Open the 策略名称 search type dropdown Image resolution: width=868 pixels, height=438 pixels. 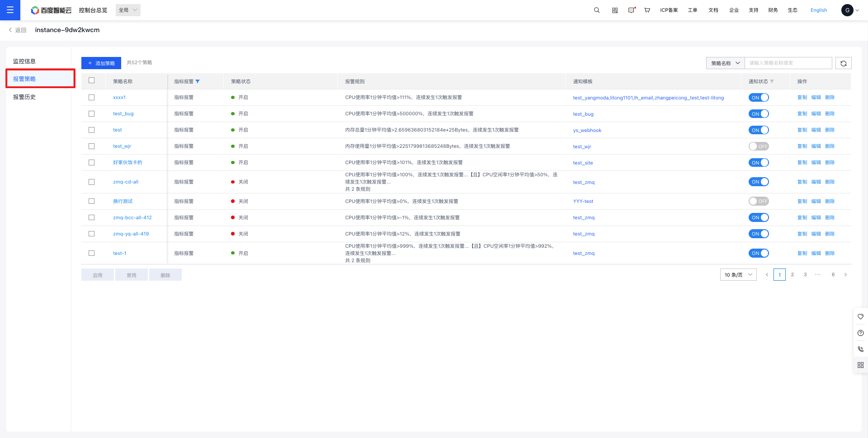point(726,63)
